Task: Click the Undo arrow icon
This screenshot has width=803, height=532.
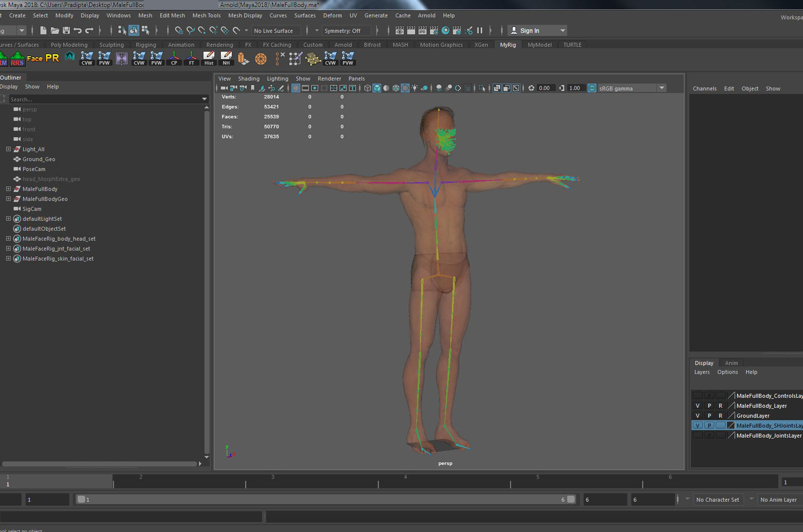Action: (x=78, y=31)
